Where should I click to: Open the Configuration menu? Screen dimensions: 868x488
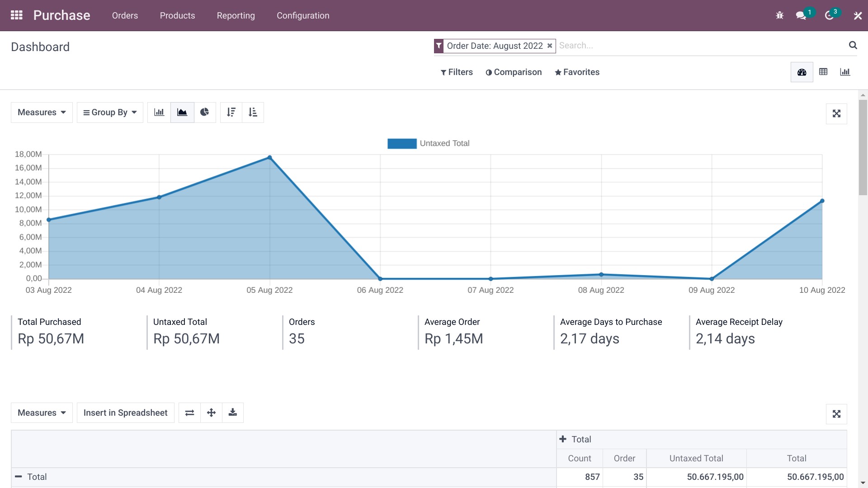point(303,15)
